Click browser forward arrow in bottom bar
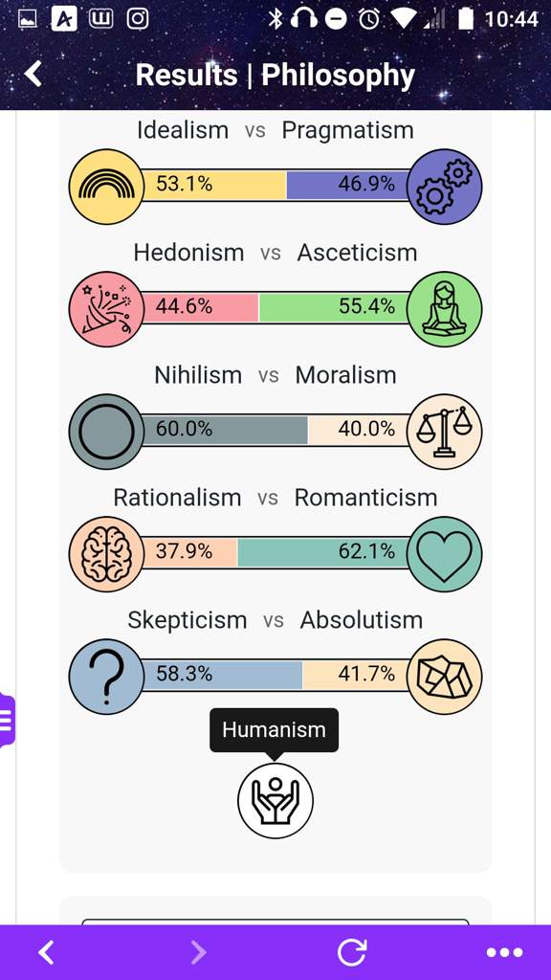The height and width of the screenshot is (980, 551). pos(198,952)
